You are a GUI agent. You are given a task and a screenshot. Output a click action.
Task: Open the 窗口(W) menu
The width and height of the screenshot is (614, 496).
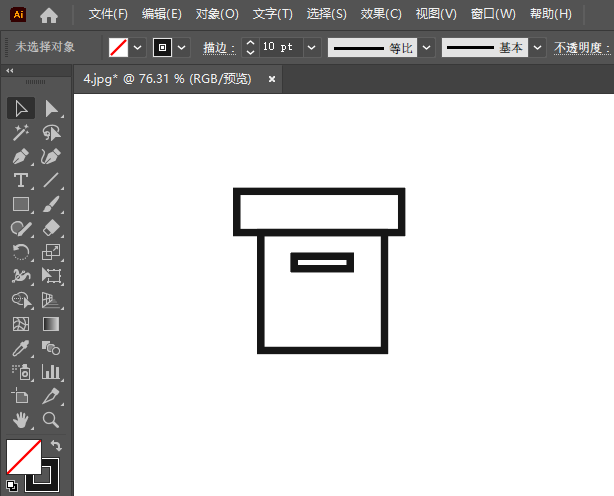click(x=493, y=14)
